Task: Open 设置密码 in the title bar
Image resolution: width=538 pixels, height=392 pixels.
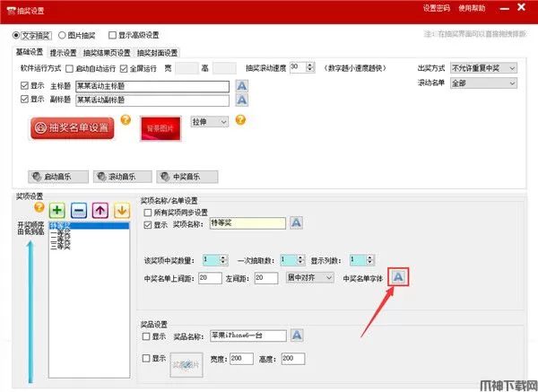Action: tap(436, 8)
